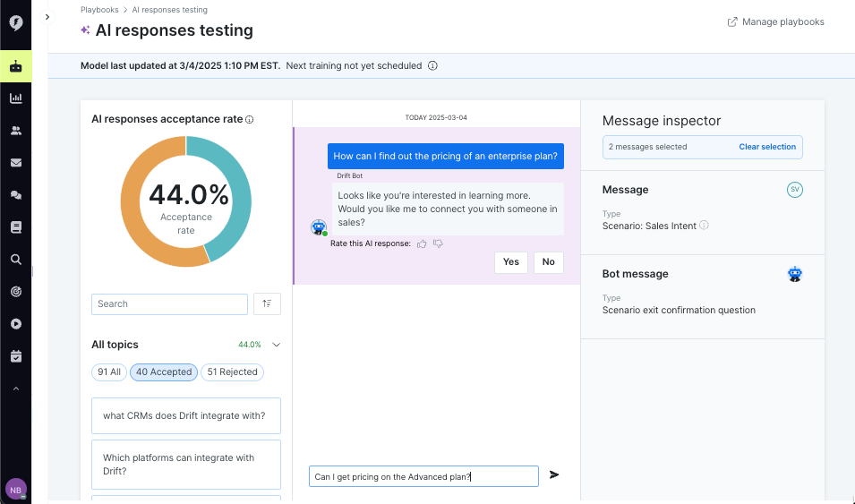Image resolution: width=855 pixels, height=504 pixels.
Task: Click acceptance rate info icon
Action: pos(249,119)
